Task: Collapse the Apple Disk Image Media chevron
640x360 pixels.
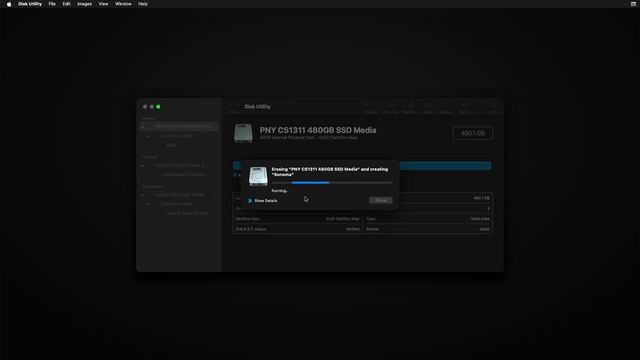Action: pos(143,195)
